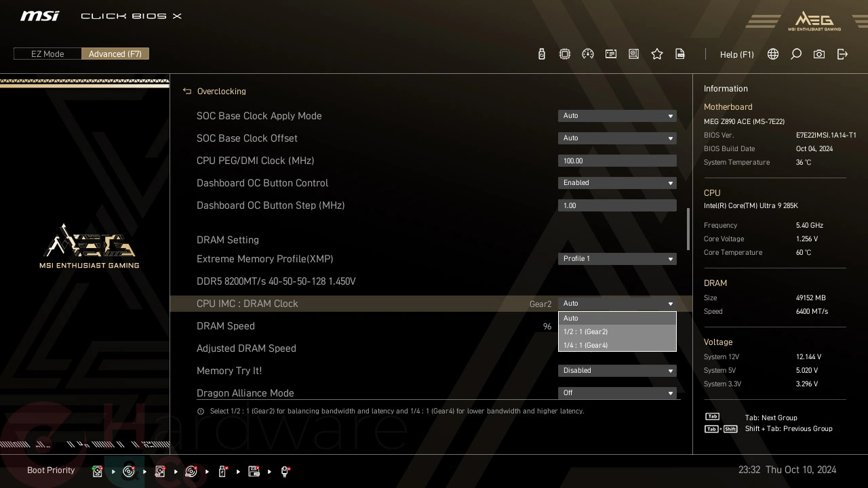Take a screenshot with camera icon
The width and height of the screenshot is (868, 488).
[819, 54]
